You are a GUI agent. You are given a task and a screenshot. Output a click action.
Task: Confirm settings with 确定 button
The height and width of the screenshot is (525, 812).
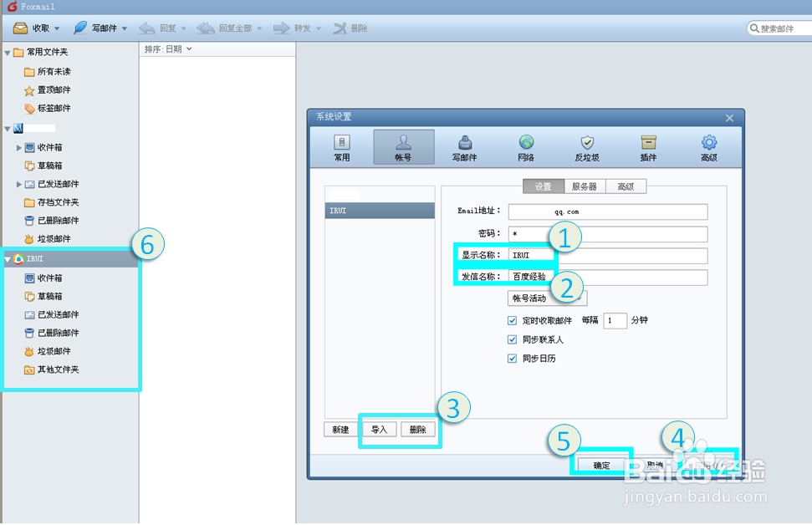[x=602, y=466]
